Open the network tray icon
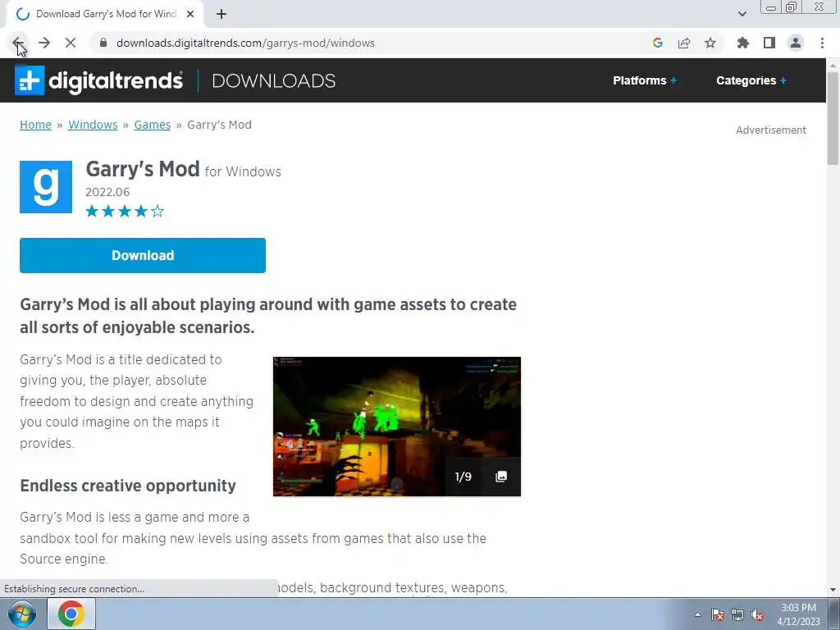 pos(737,614)
